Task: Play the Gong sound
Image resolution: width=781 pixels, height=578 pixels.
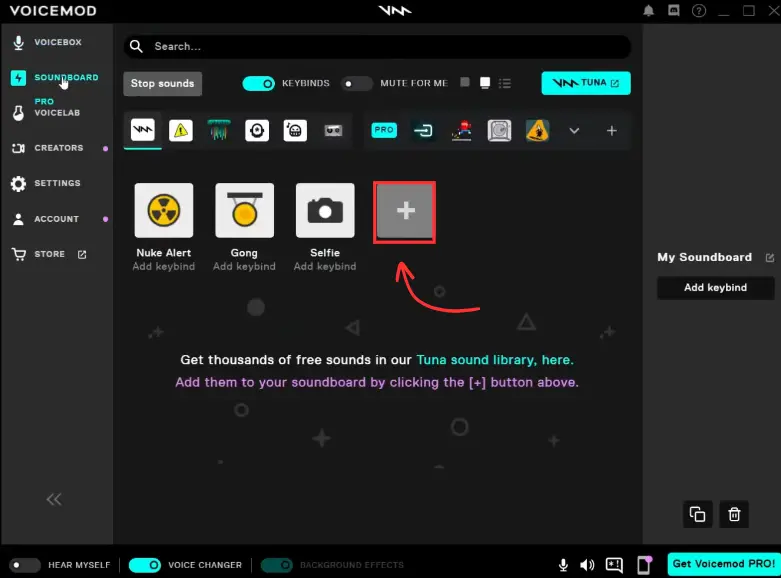Action: tap(245, 210)
